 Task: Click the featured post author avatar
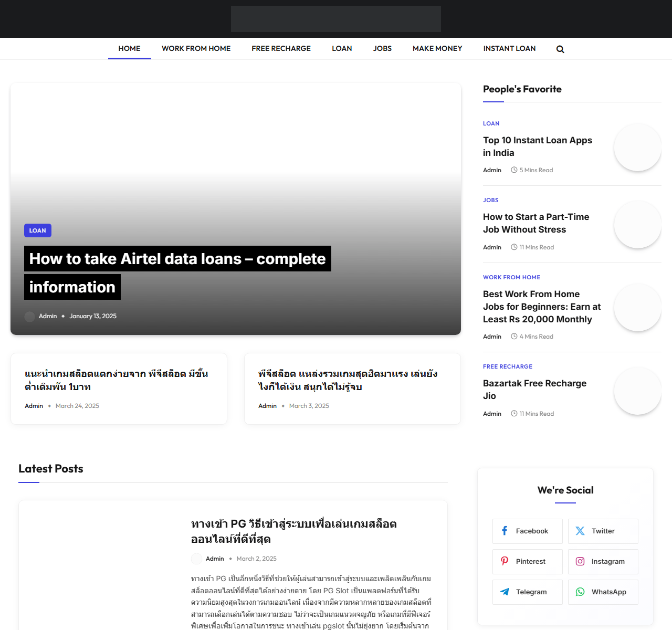29,317
